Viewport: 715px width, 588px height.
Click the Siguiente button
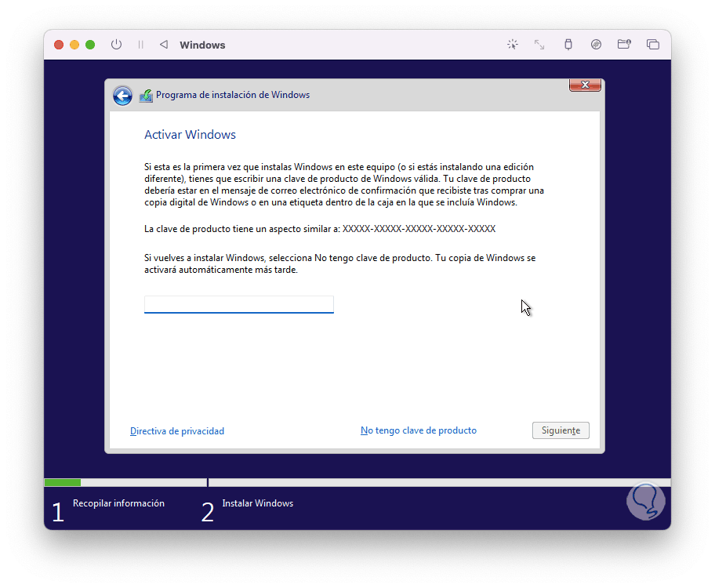tap(561, 430)
